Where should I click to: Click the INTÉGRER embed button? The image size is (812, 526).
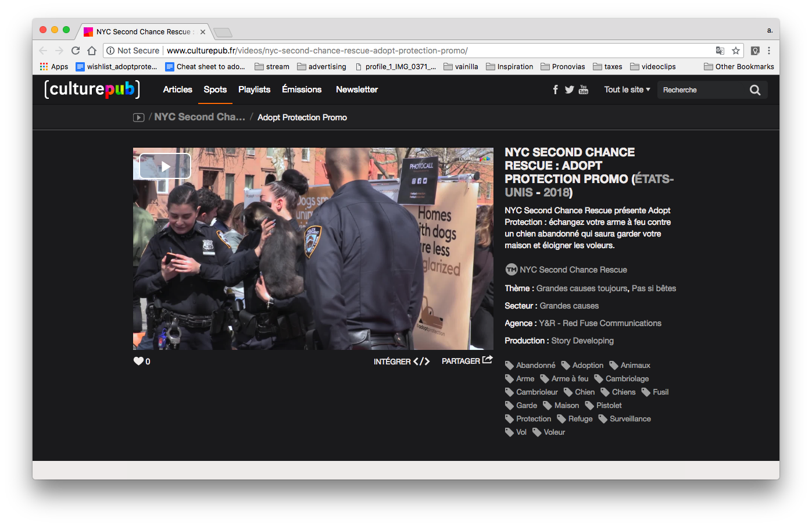coord(402,362)
